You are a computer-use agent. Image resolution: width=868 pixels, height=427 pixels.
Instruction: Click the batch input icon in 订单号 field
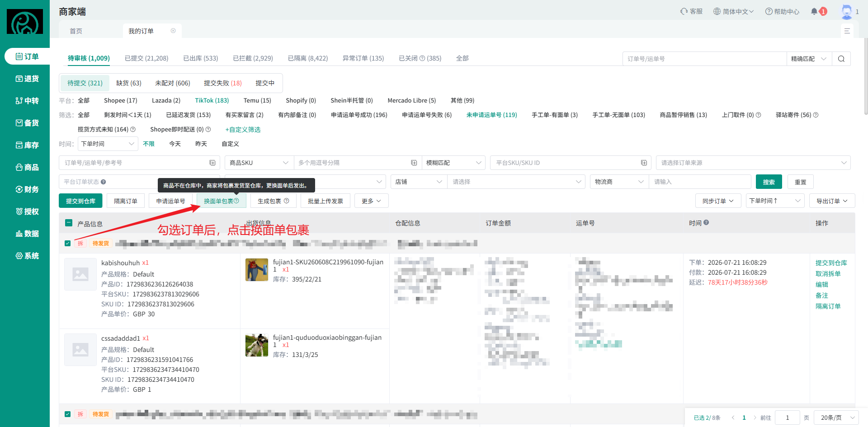click(212, 163)
